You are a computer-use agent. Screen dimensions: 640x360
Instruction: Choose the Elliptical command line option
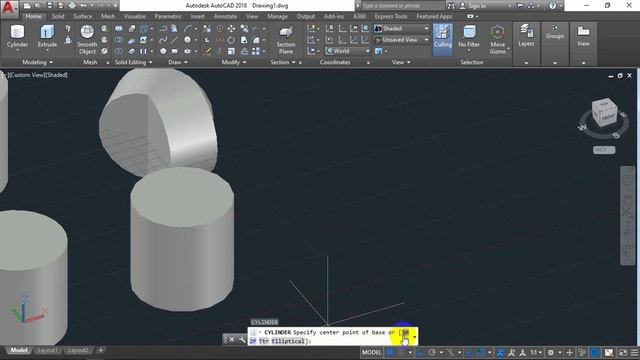click(288, 341)
